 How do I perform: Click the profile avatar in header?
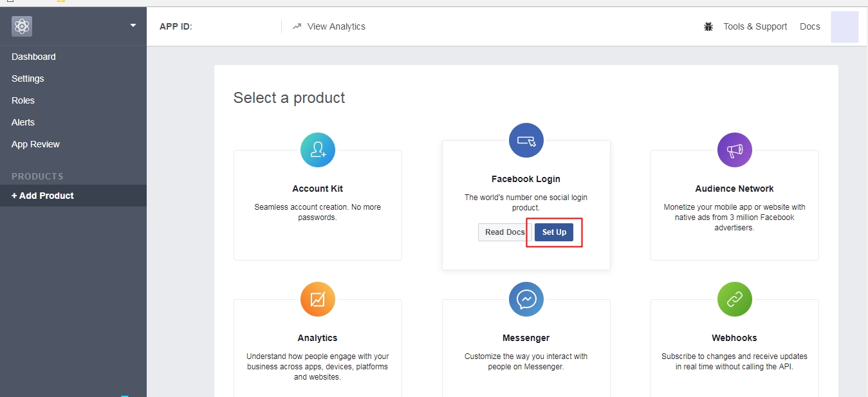click(845, 27)
